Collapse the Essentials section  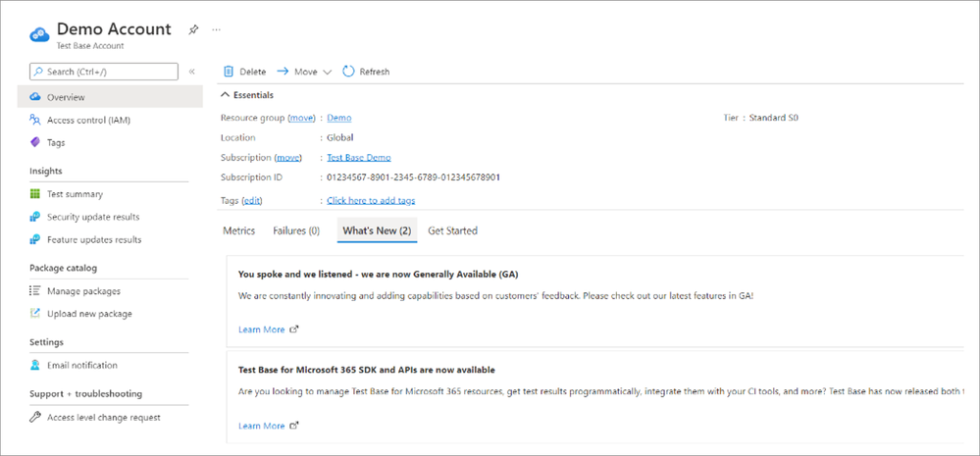pos(247,95)
